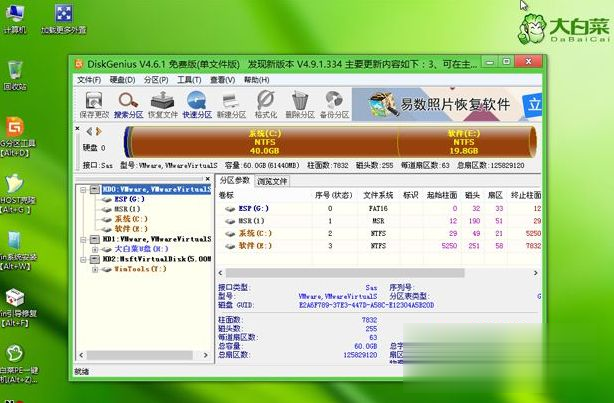Select 软件(E:) in the disk tree
The height and width of the screenshot is (403, 614).
129,228
